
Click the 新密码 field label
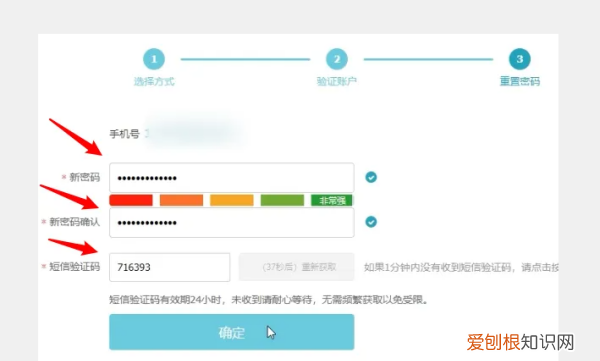tap(85, 177)
